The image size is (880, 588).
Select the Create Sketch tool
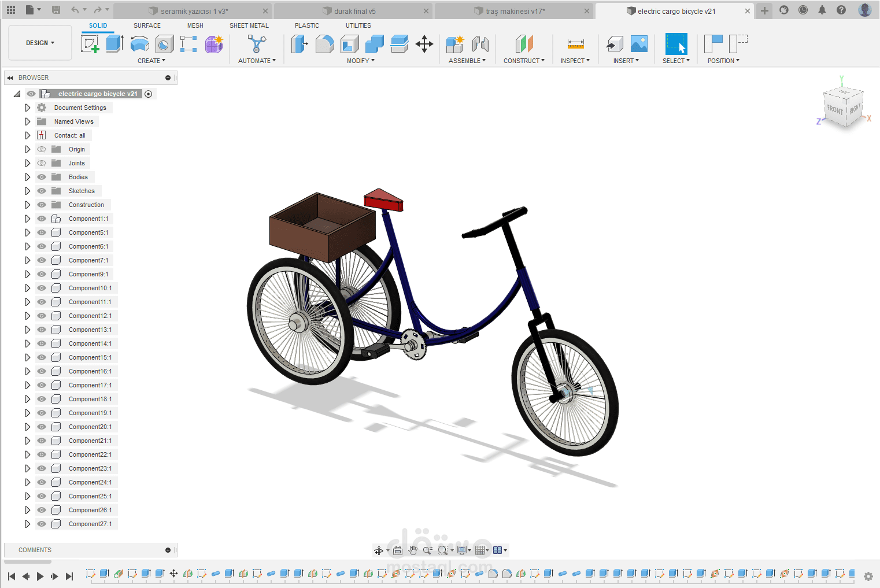pyautogui.click(x=90, y=44)
